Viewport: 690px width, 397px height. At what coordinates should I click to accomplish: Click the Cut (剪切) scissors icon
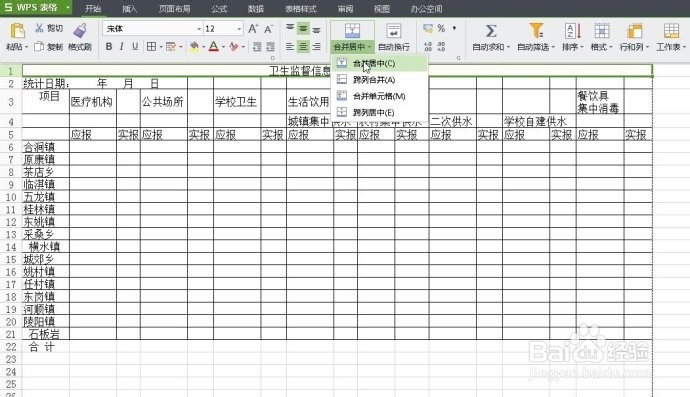click(x=40, y=28)
